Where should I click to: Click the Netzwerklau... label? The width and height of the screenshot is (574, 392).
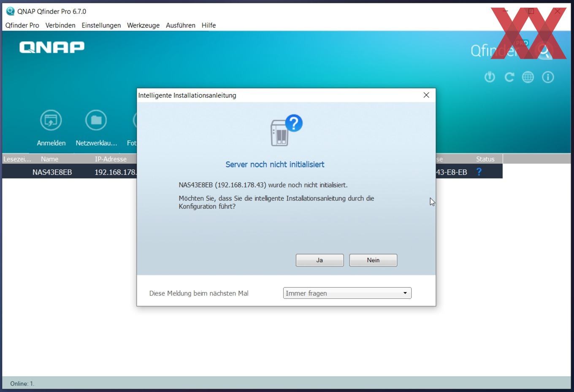point(96,143)
